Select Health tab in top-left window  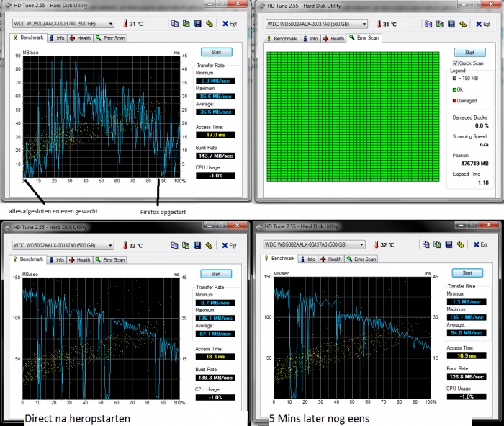[x=80, y=38]
